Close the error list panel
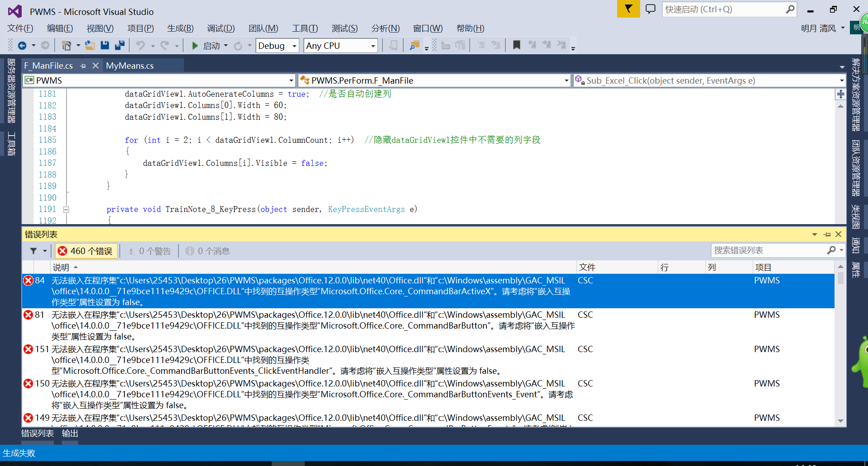 (838, 234)
